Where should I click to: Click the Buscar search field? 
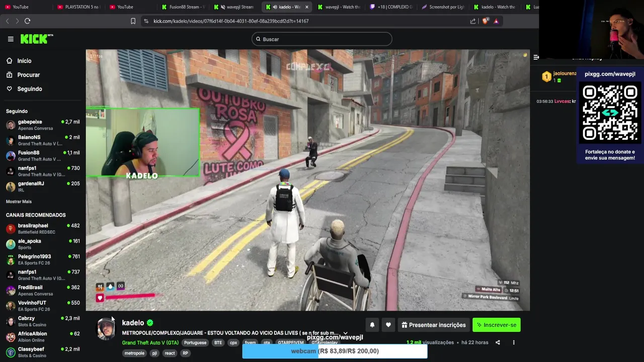click(322, 39)
